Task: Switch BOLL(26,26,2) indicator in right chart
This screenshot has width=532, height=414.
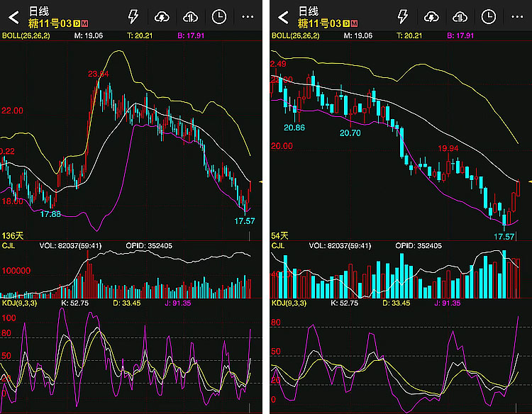Action: pyautogui.click(x=296, y=35)
